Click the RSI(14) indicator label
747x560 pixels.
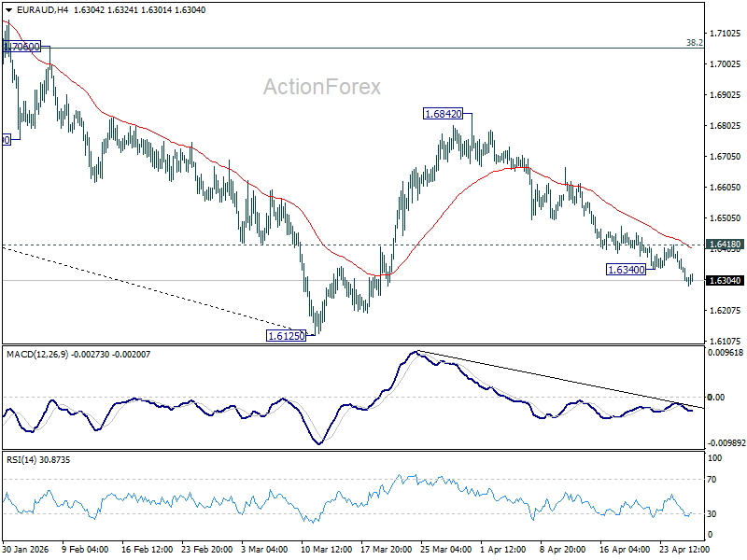pyautogui.click(x=25, y=460)
